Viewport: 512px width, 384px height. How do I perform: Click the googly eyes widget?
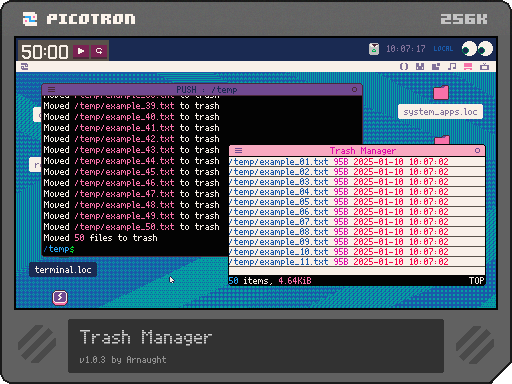click(x=477, y=49)
